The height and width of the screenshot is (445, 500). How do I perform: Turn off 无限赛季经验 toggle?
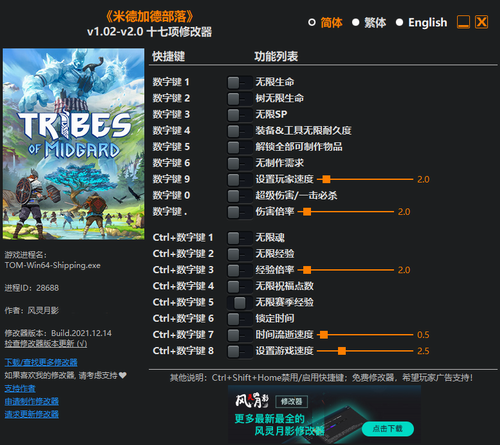coord(239,303)
